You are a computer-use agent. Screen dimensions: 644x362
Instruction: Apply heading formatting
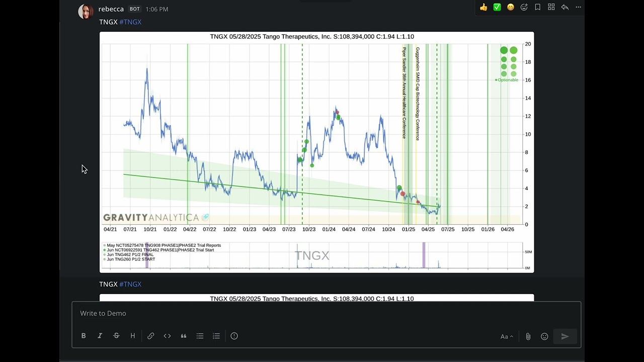click(133, 336)
